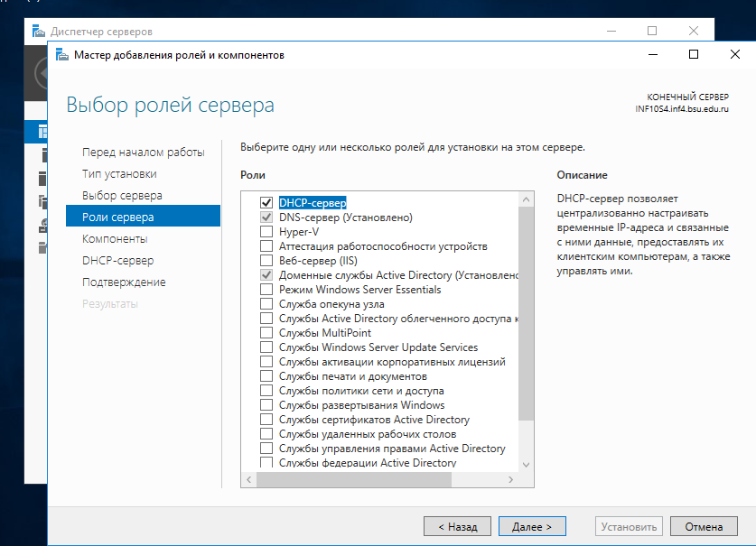Click the wizard title bar icon

tap(62, 55)
